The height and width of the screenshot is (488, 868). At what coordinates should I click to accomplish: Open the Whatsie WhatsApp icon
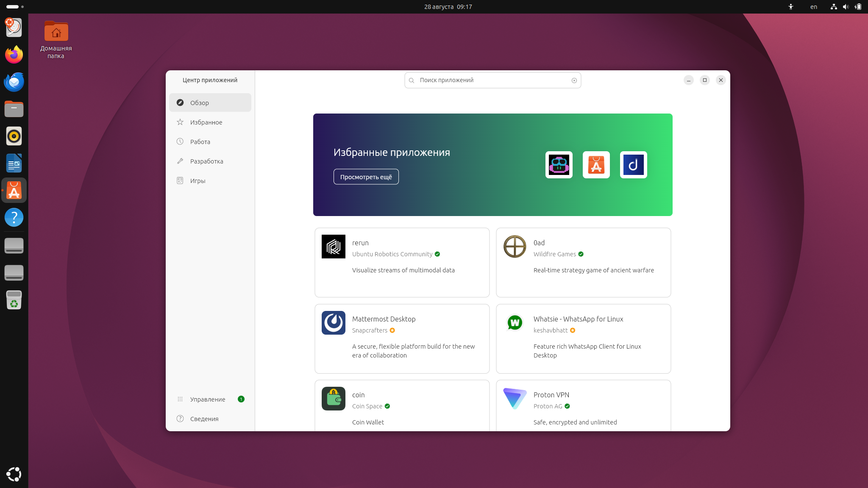(515, 323)
